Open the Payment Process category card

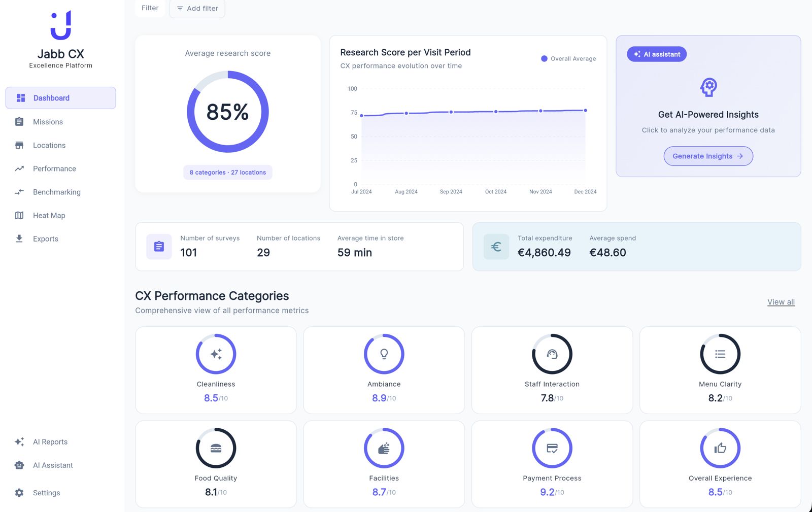[x=552, y=464]
